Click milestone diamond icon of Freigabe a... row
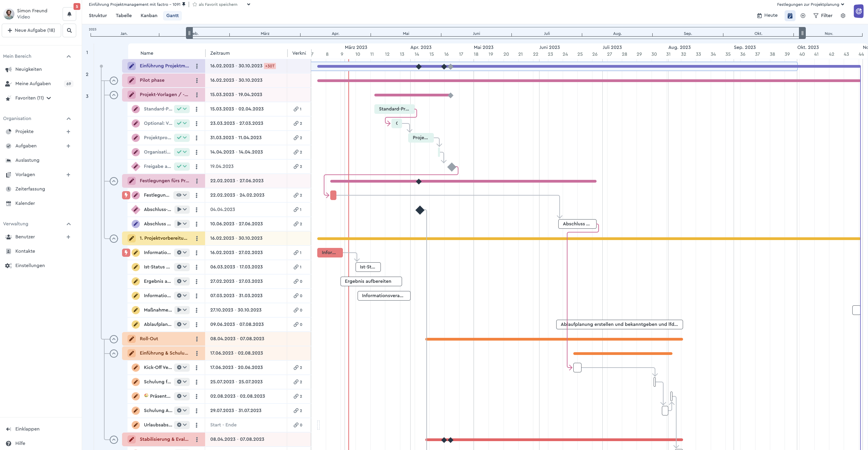The height and width of the screenshot is (450, 868). (136, 167)
